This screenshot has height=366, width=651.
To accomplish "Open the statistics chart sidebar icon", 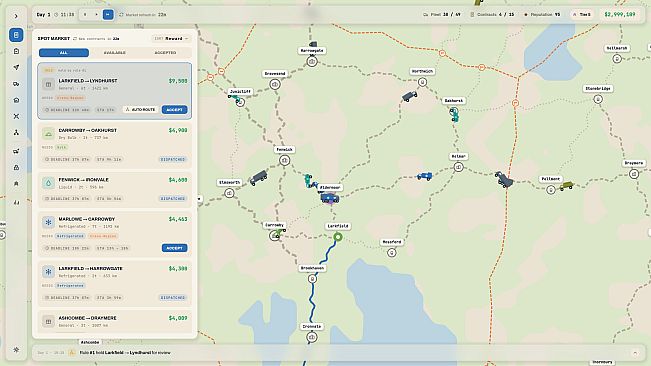I will (x=16, y=202).
